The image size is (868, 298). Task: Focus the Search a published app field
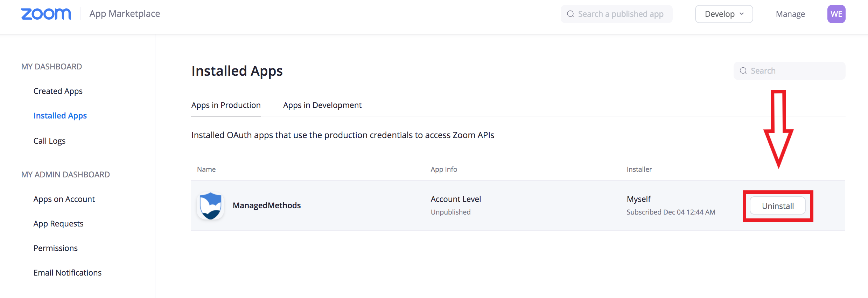(x=620, y=14)
